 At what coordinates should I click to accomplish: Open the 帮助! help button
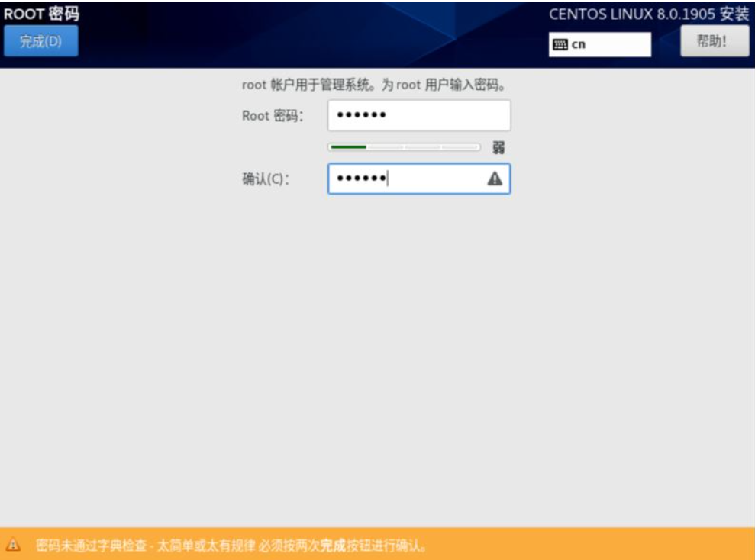pos(715,41)
